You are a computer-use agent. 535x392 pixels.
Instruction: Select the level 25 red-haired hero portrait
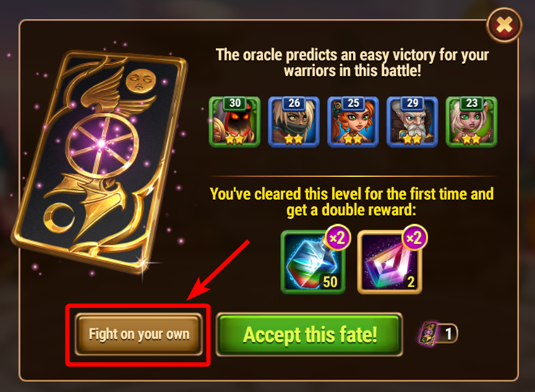[353, 122]
